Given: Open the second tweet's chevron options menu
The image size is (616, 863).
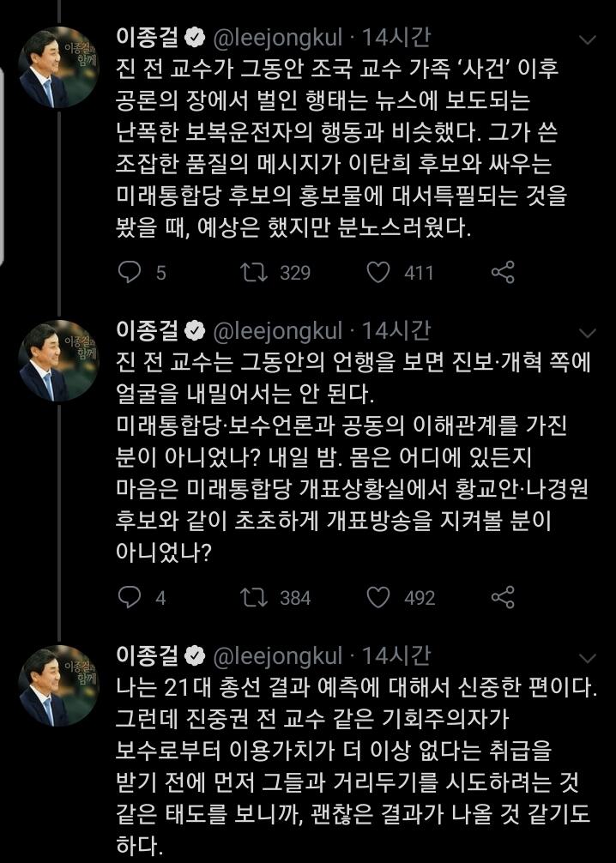Looking at the screenshot, I should (588, 333).
